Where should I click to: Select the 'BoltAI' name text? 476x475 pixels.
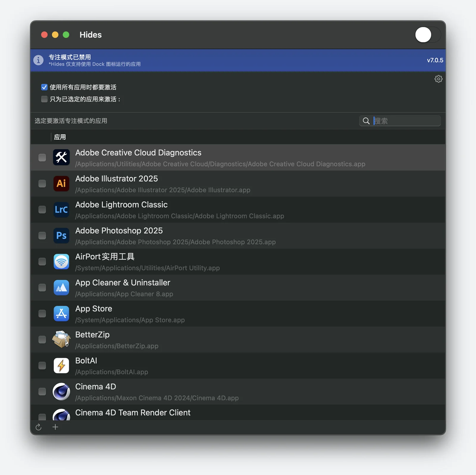point(86,361)
